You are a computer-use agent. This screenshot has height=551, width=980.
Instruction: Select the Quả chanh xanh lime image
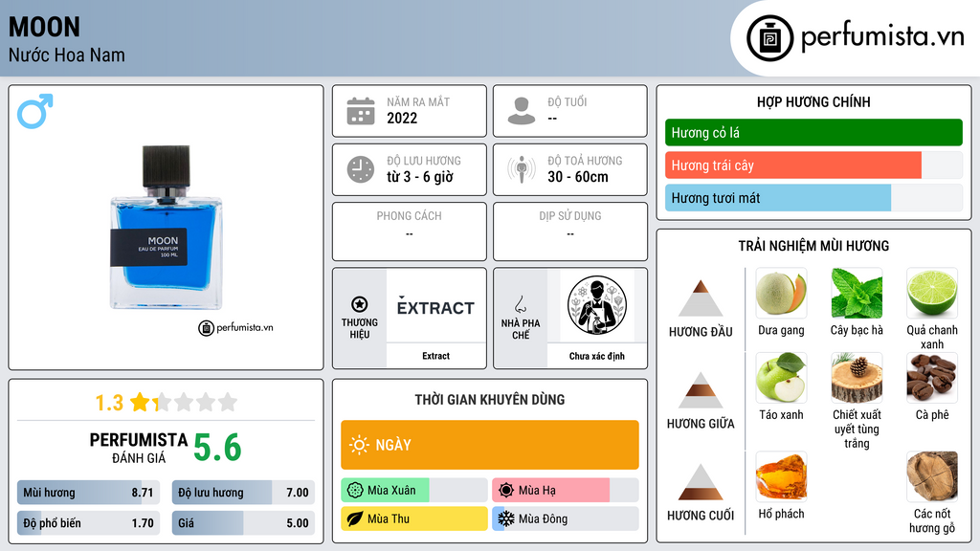pos(932,293)
